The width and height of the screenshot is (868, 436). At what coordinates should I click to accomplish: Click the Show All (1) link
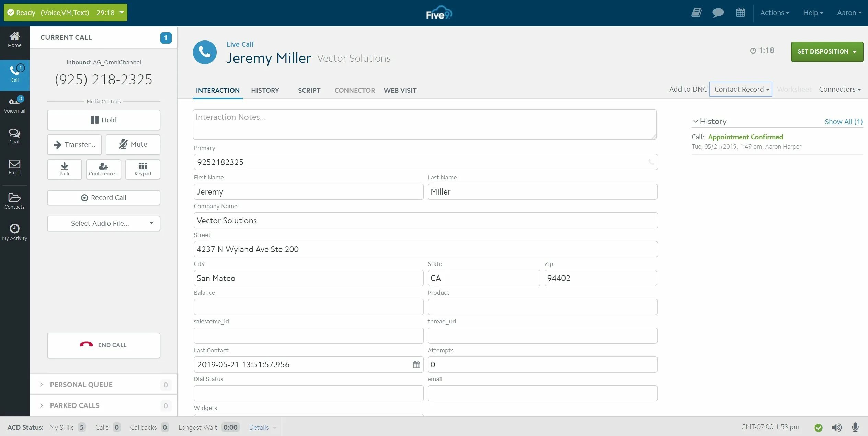coord(843,121)
